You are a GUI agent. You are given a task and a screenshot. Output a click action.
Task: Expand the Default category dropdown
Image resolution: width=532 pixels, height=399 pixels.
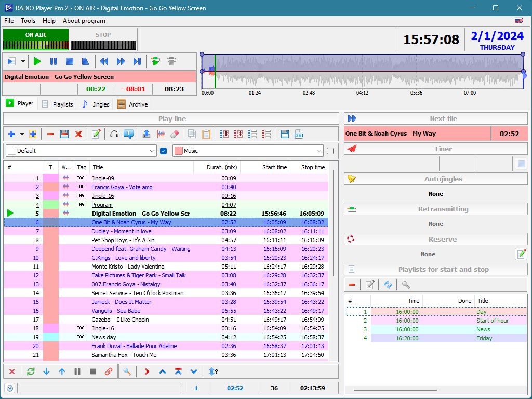152,151
